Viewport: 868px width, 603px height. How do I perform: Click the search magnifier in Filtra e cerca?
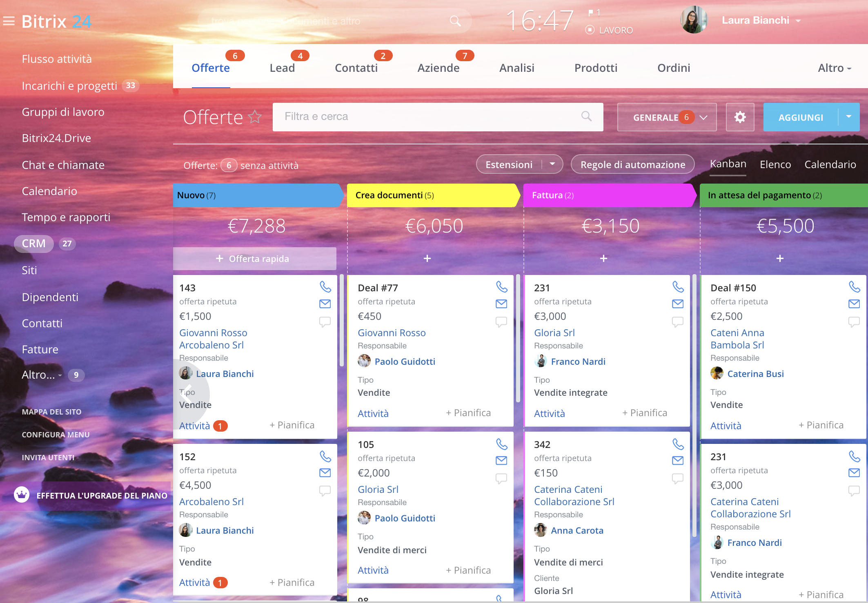[586, 116]
